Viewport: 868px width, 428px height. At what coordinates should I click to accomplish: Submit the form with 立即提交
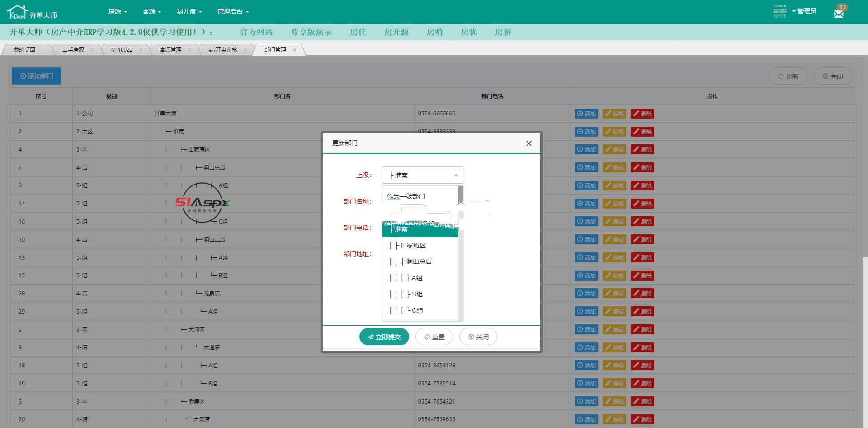pyautogui.click(x=384, y=337)
